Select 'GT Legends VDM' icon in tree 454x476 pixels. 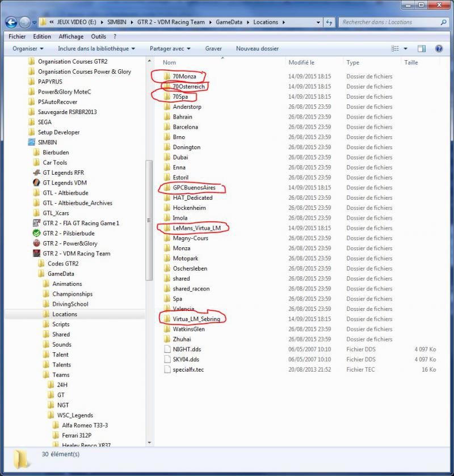(x=36, y=183)
